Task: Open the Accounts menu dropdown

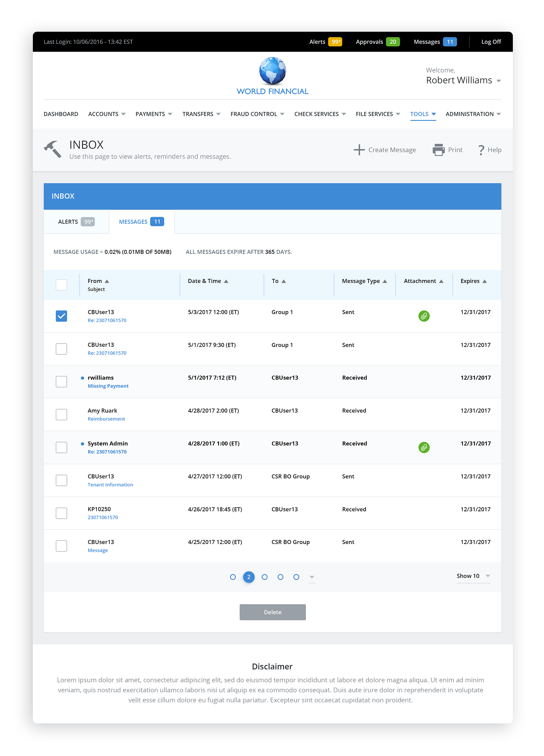Action: (x=123, y=114)
